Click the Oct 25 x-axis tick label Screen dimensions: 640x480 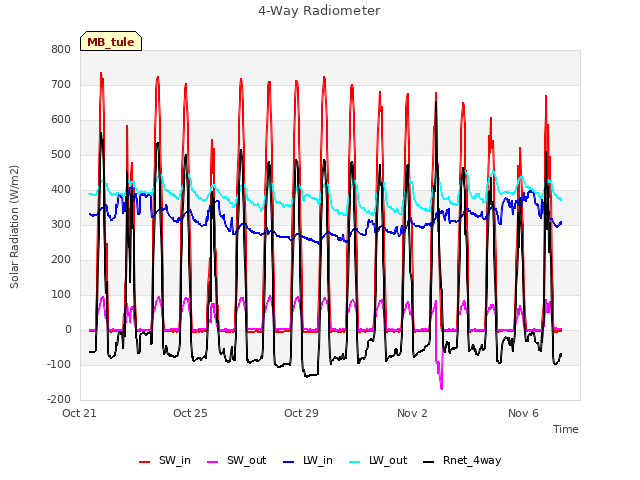[190, 413]
